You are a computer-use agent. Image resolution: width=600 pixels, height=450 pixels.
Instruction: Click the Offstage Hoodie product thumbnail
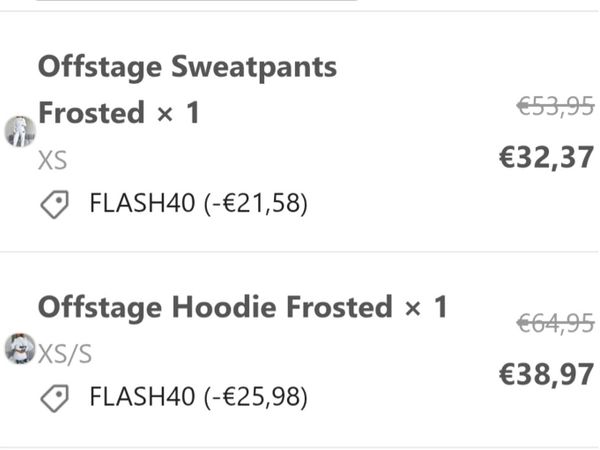pyautogui.click(x=20, y=349)
